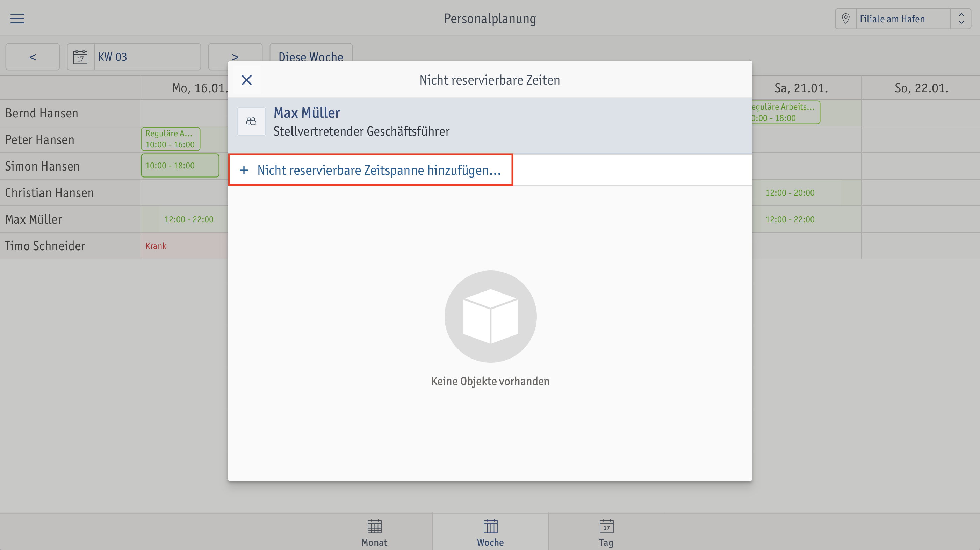
Task: Select the Christian Hansen row
Action: (70, 193)
